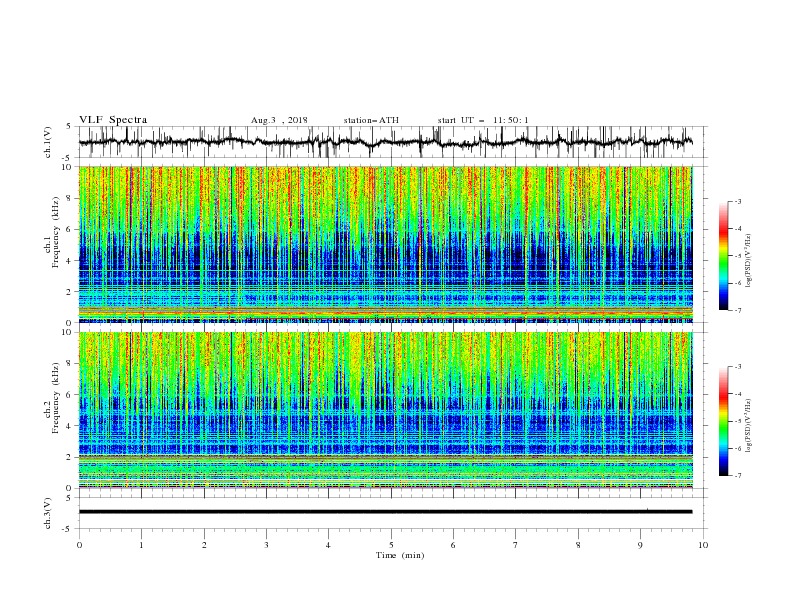
Task: Click the "5" tick on ch.3(V) axis
Action: click(70, 498)
